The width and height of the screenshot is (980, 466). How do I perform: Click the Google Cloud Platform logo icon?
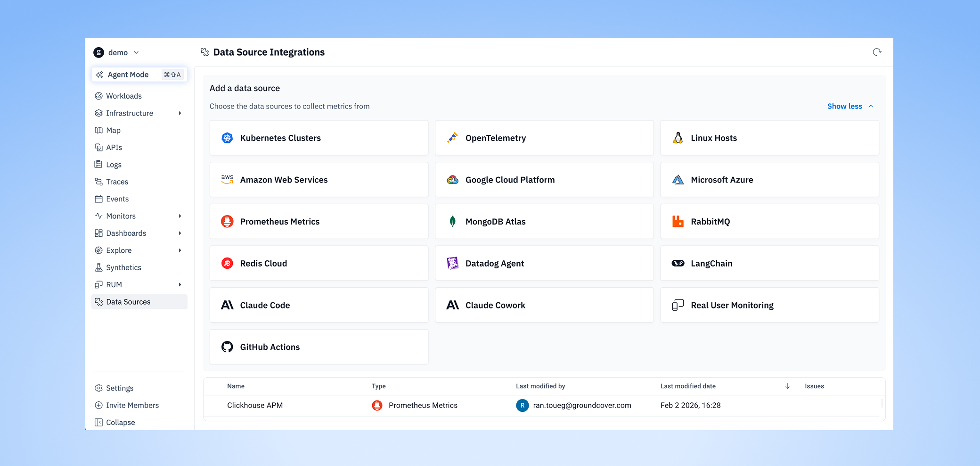452,180
